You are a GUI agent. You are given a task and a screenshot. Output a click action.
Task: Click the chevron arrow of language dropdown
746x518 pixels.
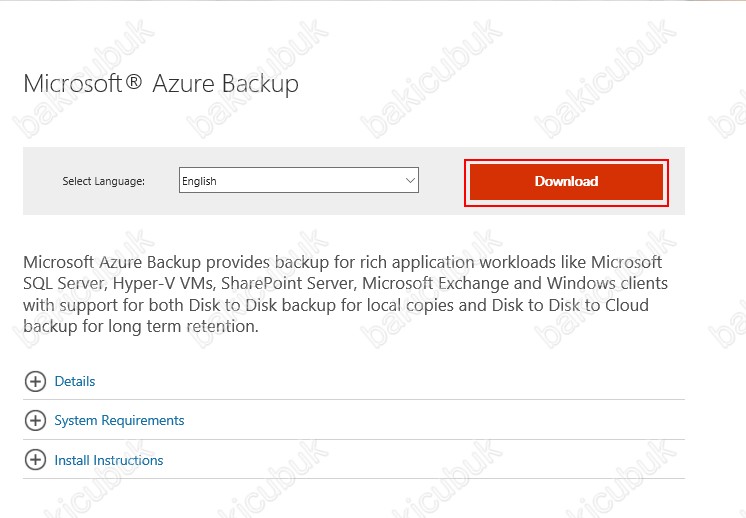point(410,180)
